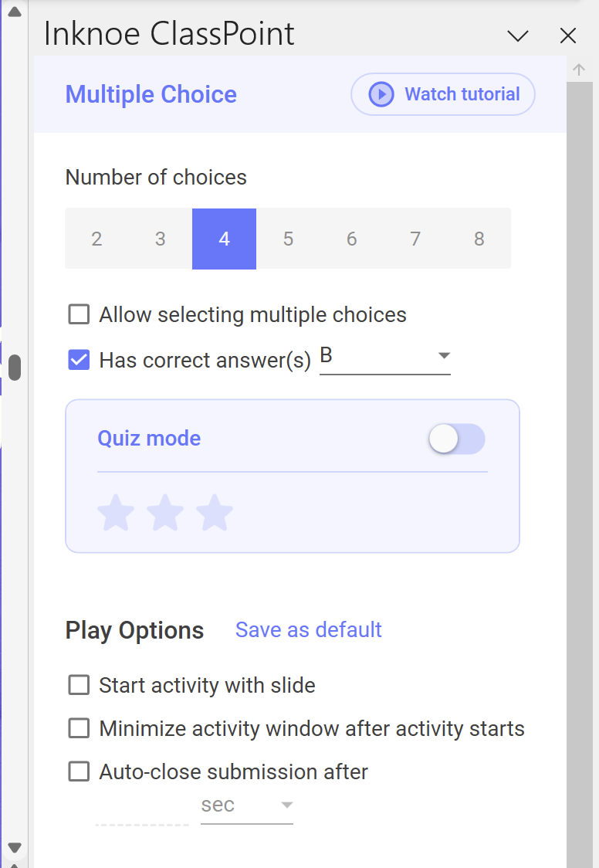Uncheck Has correct answer(s) checkbox
This screenshot has height=868, width=599.
coord(79,360)
